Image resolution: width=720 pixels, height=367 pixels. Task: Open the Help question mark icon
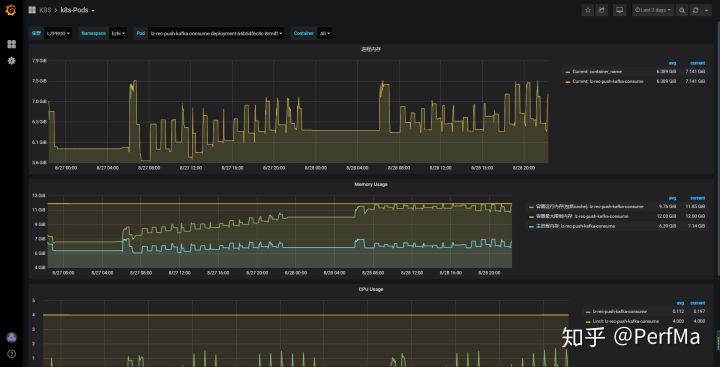[11, 354]
